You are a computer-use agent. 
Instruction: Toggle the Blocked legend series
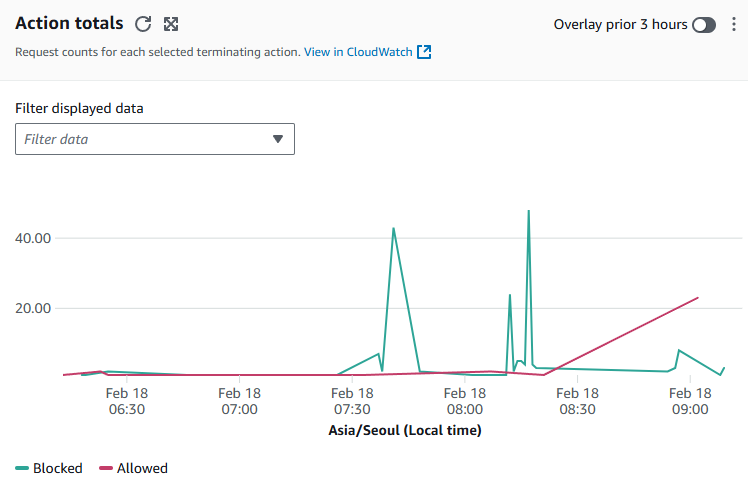(x=49, y=468)
